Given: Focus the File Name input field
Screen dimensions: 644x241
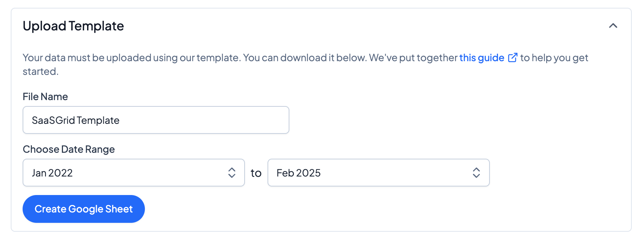Looking at the screenshot, I should 156,120.
